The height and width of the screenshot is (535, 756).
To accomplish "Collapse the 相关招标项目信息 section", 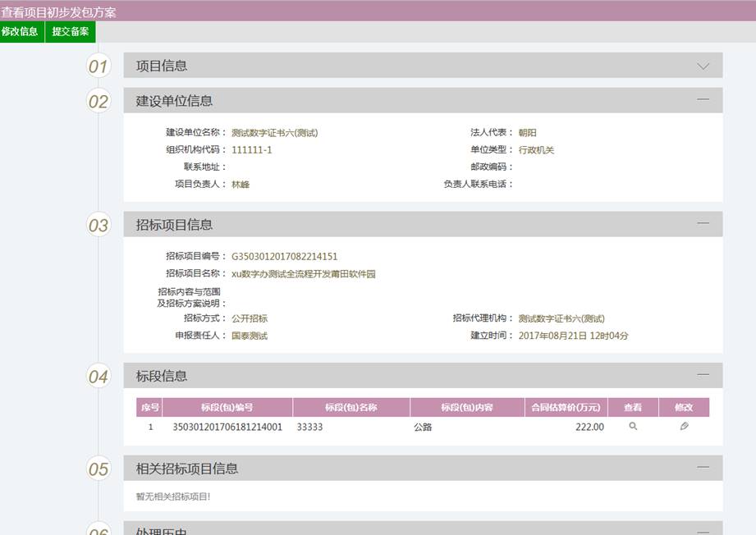I will [703, 468].
